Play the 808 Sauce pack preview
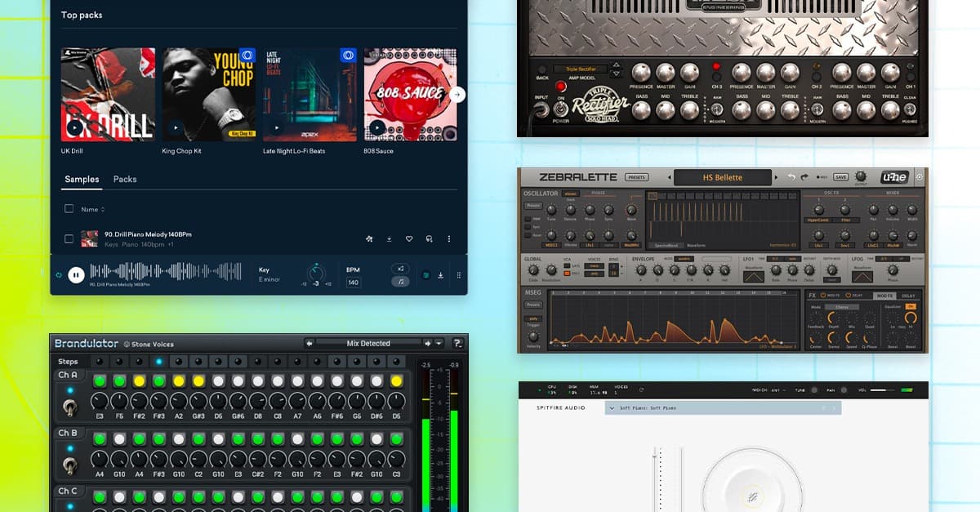Image resolution: width=980 pixels, height=512 pixels. pos(377,127)
